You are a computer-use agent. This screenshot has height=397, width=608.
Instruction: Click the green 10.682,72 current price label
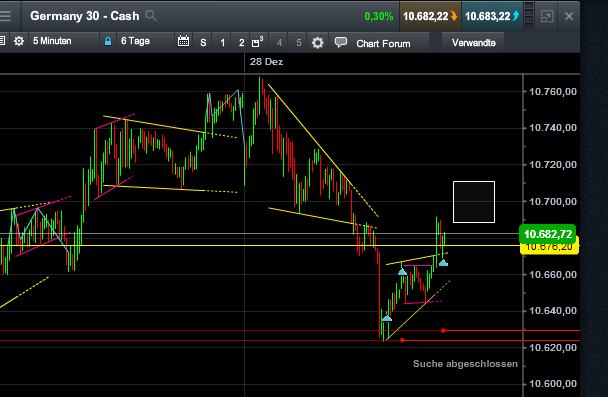point(548,234)
